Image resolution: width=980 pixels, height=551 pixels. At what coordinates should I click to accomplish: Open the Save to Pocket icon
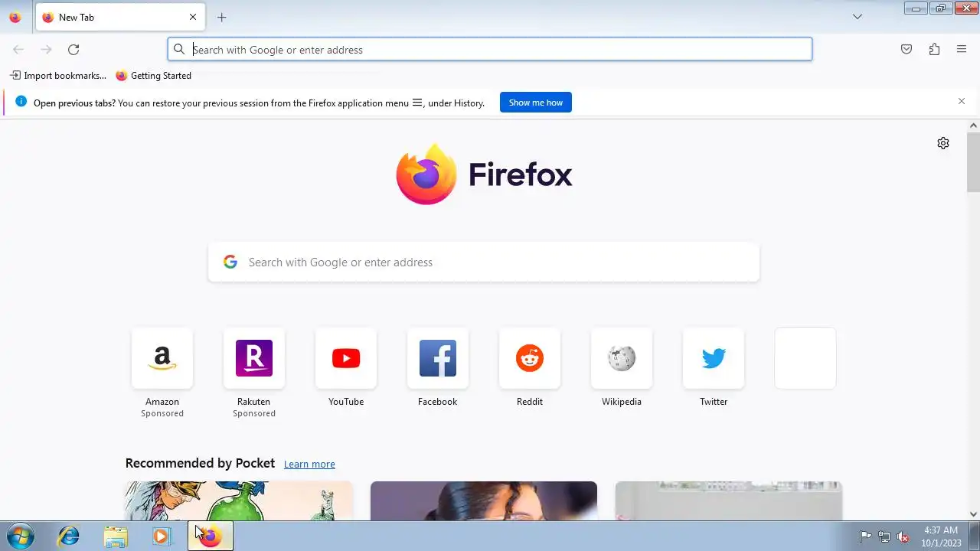(x=906, y=50)
